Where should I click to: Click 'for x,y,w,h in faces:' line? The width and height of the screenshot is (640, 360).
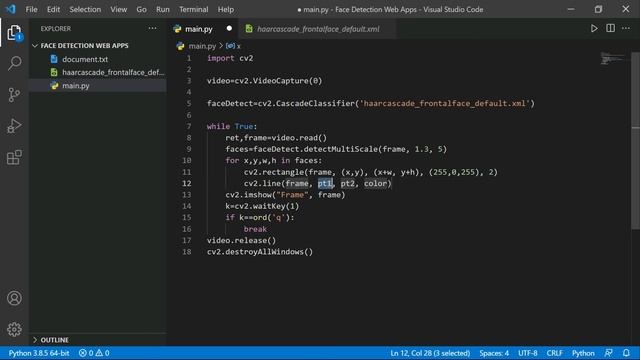tap(273, 160)
